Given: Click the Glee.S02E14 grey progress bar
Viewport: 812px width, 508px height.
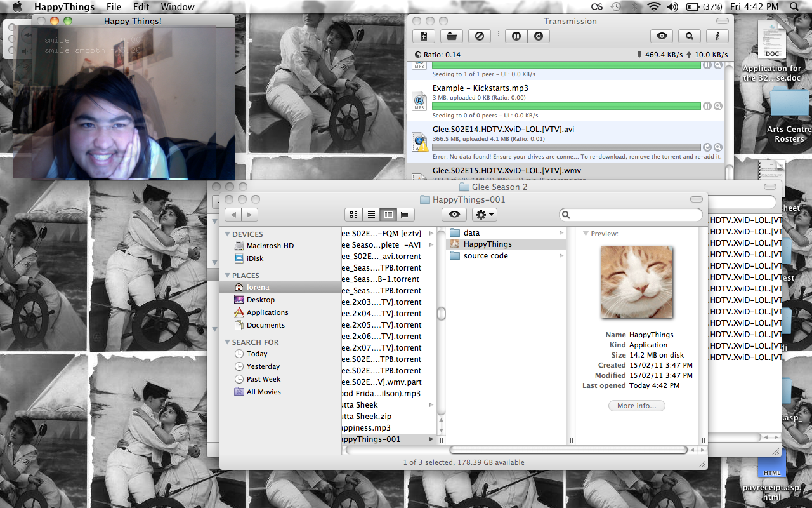Looking at the screenshot, I should (566, 147).
